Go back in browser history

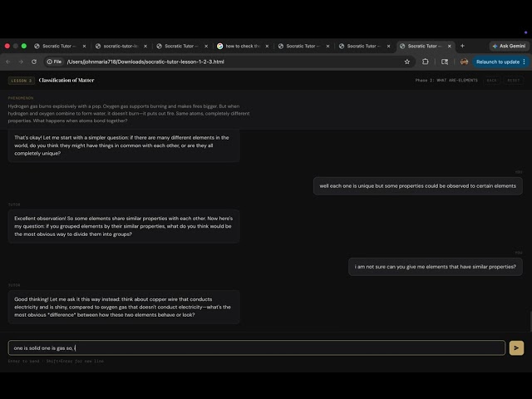[x=7, y=62]
